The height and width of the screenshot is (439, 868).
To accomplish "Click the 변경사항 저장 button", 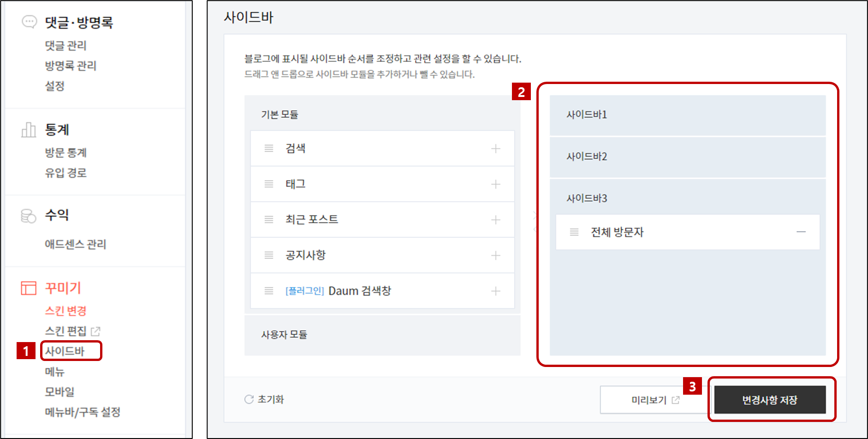I will tap(770, 400).
